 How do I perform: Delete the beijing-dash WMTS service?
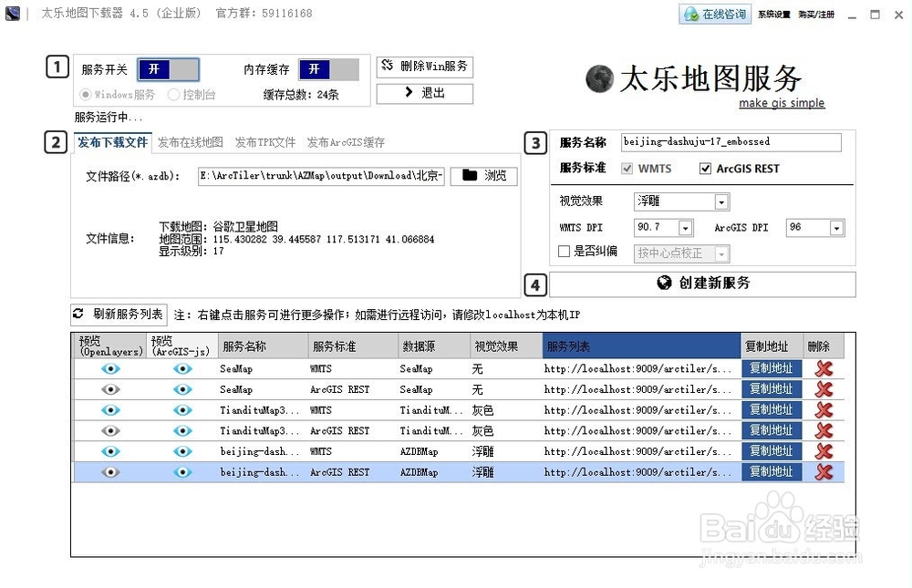(824, 451)
